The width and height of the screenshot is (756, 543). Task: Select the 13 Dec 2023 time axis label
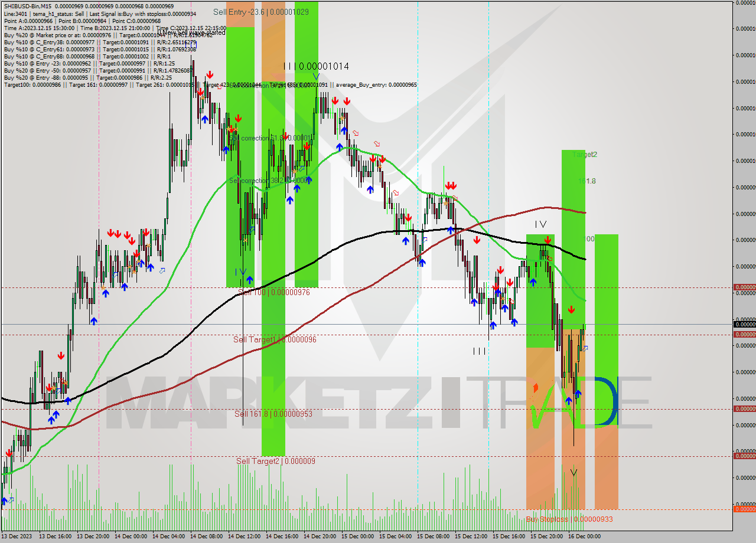pos(17,537)
